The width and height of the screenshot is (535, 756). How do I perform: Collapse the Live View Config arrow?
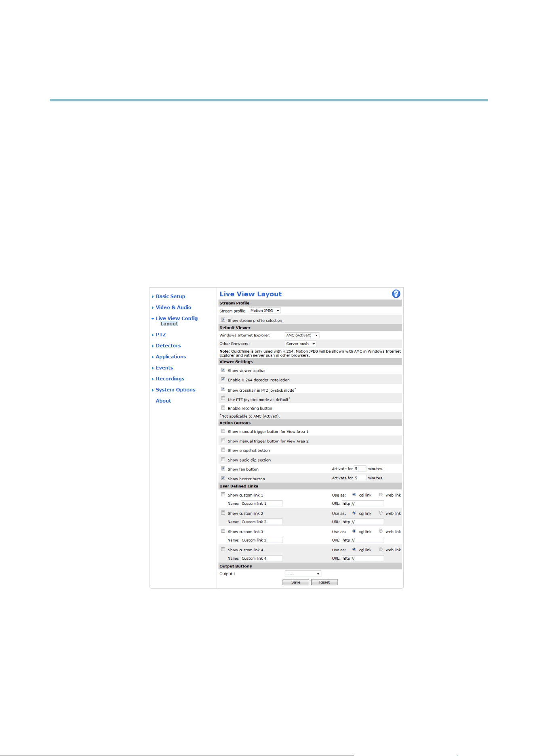[x=153, y=319]
